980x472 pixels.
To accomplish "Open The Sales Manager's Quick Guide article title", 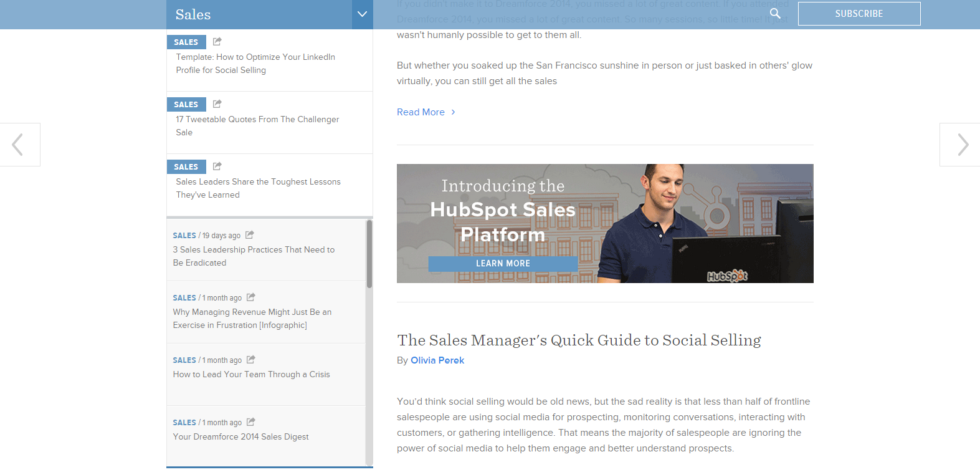I will 579,340.
